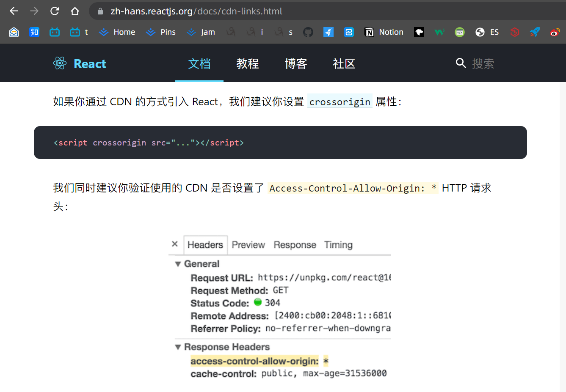
Task: Open the faded bookmark labeled s
Action: point(284,32)
